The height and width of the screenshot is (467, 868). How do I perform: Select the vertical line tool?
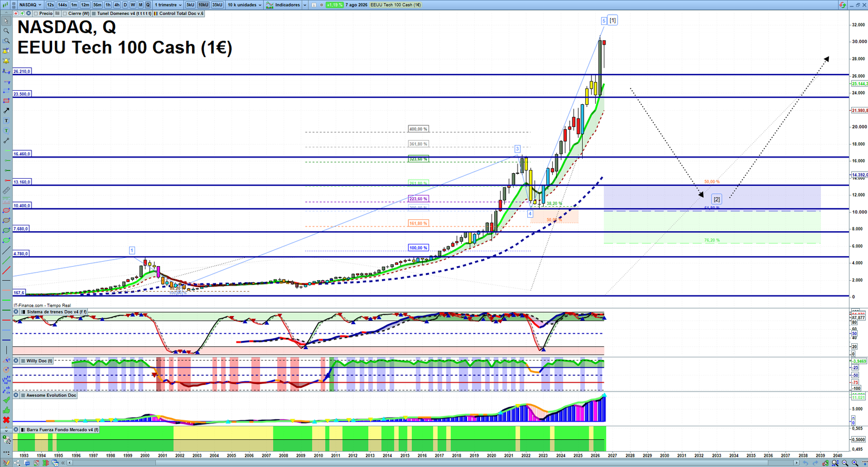point(6,349)
